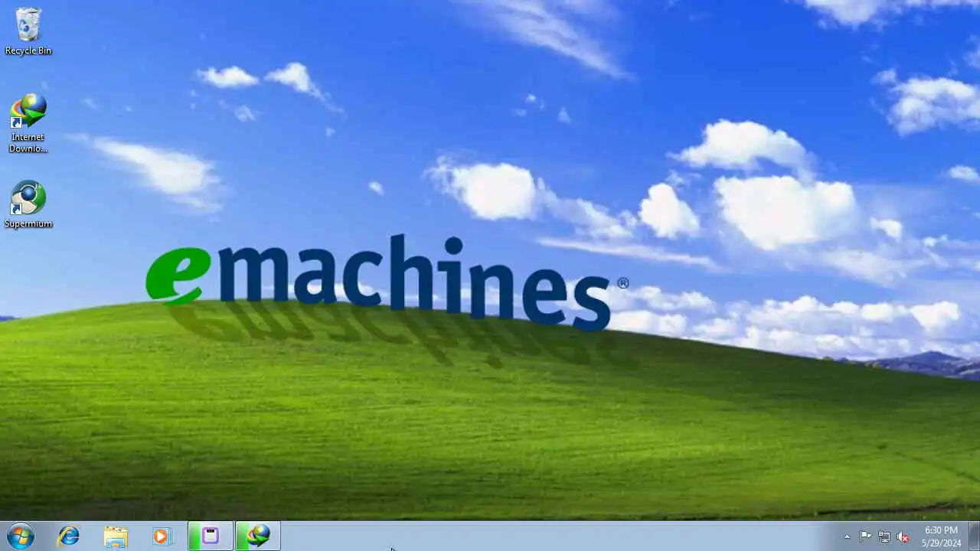Open Windows Media Player taskbar icon

coord(162,536)
